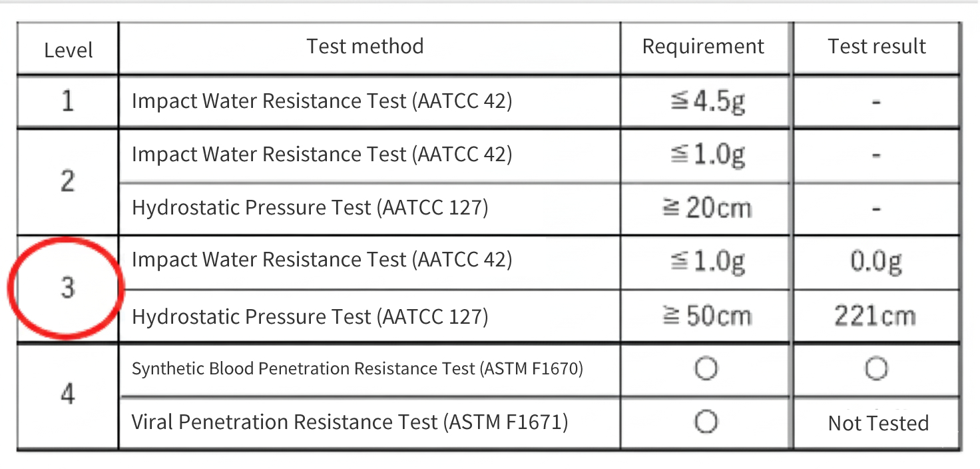Select the "Test result" column header
This screenshot has height=469, width=980.
click(876, 46)
